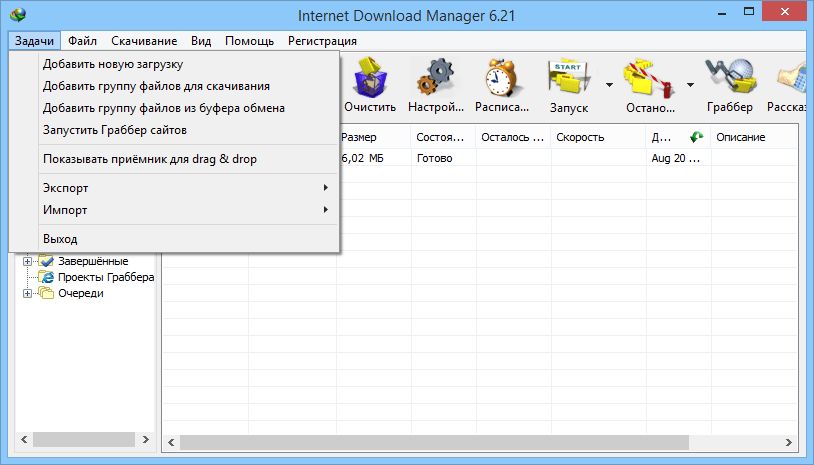Click the Очистить trash bin icon
Screen dimensions: 814x465
click(x=370, y=78)
